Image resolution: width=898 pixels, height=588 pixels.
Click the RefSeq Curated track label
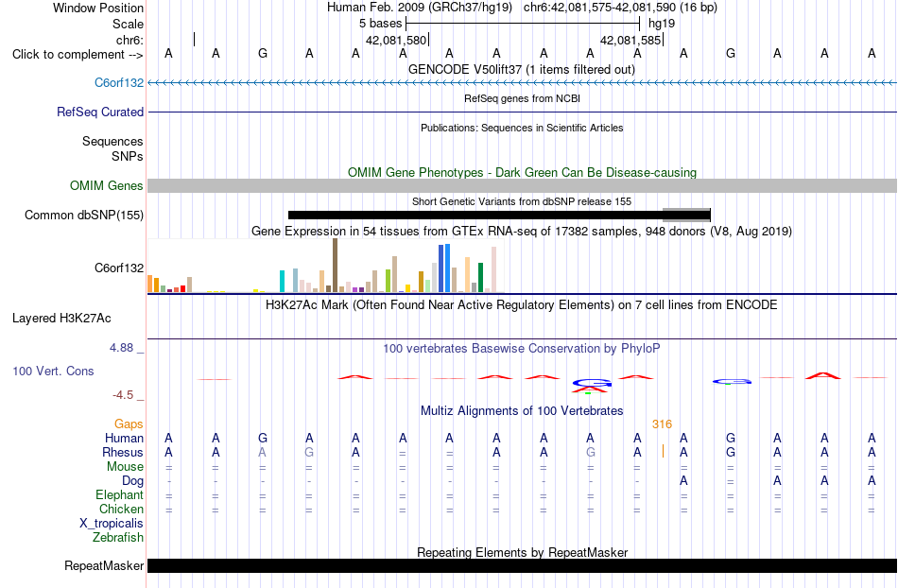point(99,112)
